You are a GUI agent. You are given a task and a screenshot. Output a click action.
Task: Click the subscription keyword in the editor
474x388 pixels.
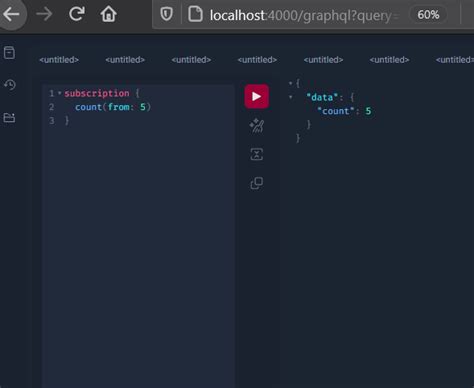click(x=97, y=93)
